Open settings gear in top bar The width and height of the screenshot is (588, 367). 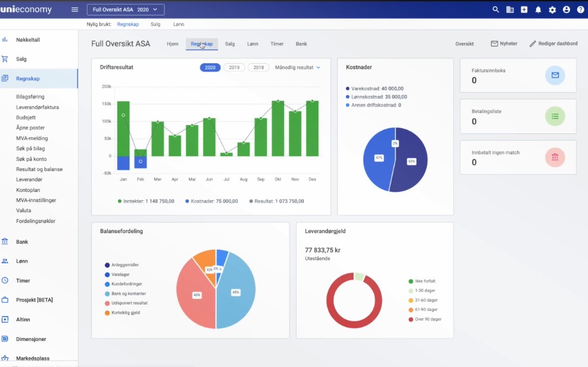click(552, 10)
